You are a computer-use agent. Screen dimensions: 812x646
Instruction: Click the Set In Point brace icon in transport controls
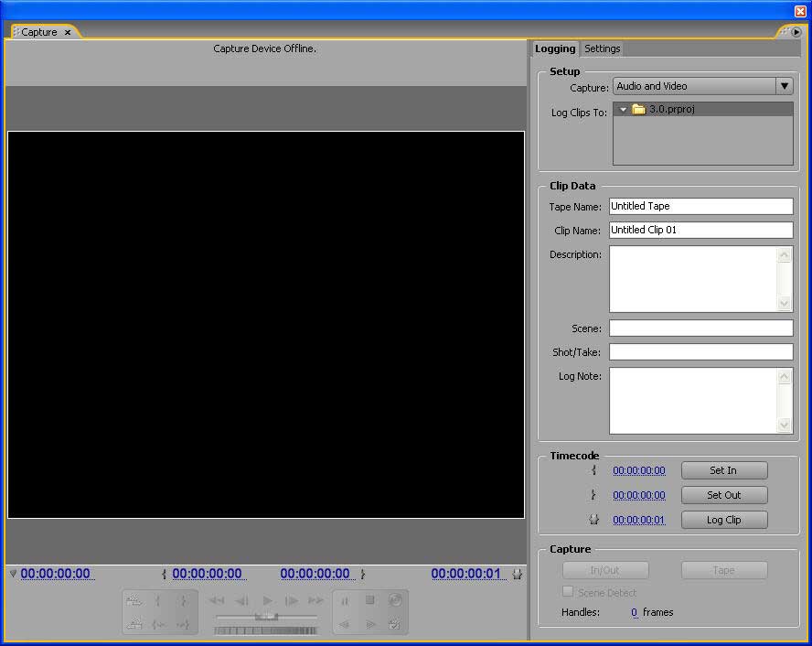pos(158,600)
